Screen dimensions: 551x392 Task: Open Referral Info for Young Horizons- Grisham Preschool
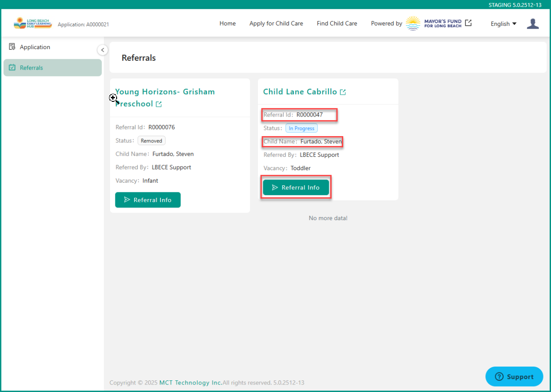pos(148,200)
